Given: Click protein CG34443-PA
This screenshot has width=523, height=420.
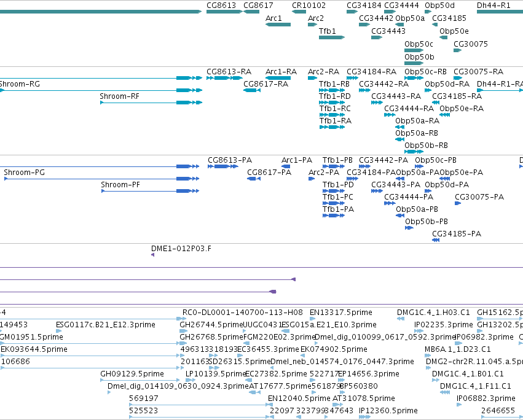Looking at the screenshot, I should coord(377,191).
